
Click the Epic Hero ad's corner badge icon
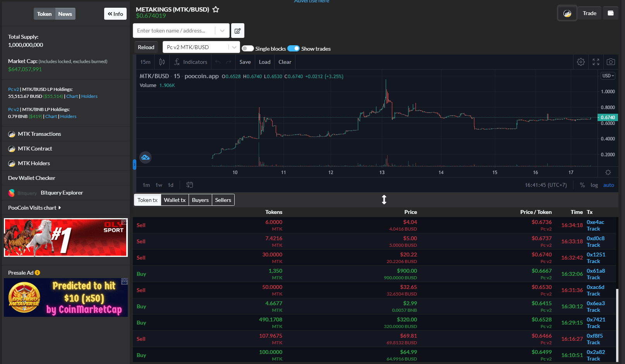(x=124, y=281)
